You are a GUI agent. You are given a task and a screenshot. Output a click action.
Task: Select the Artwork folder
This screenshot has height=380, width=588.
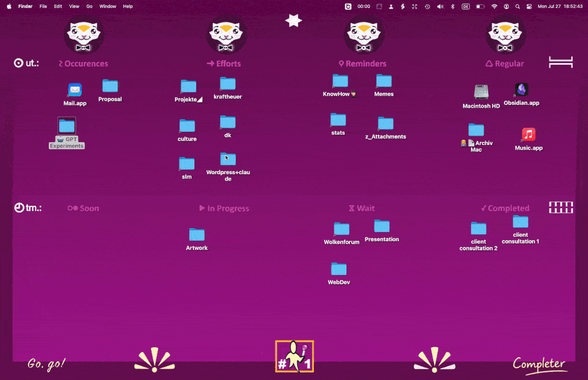pyautogui.click(x=197, y=235)
